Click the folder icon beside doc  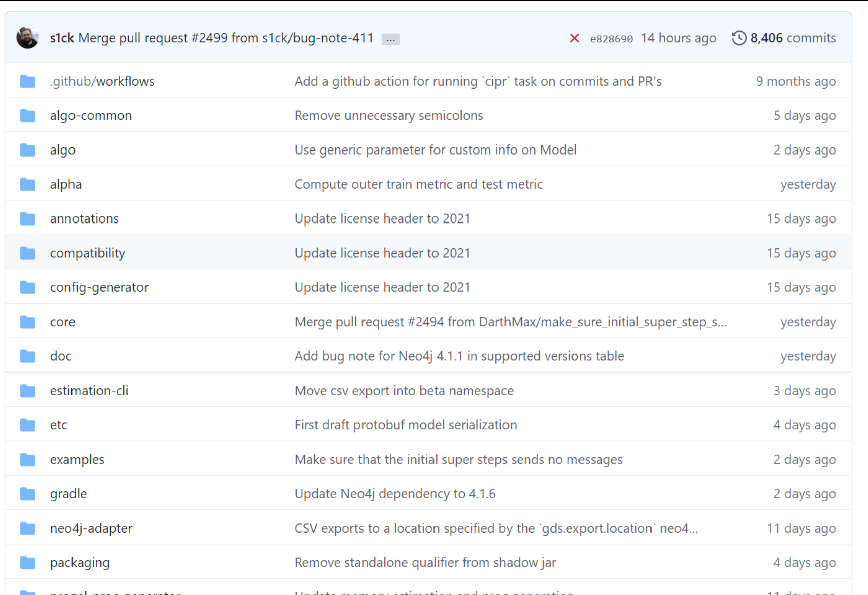pos(27,355)
